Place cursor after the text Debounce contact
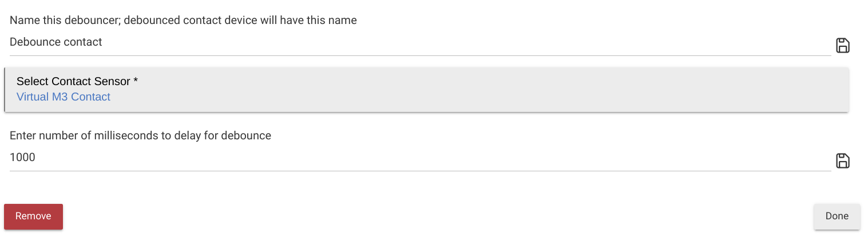The width and height of the screenshot is (868, 241). pyautogui.click(x=104, y=42)
